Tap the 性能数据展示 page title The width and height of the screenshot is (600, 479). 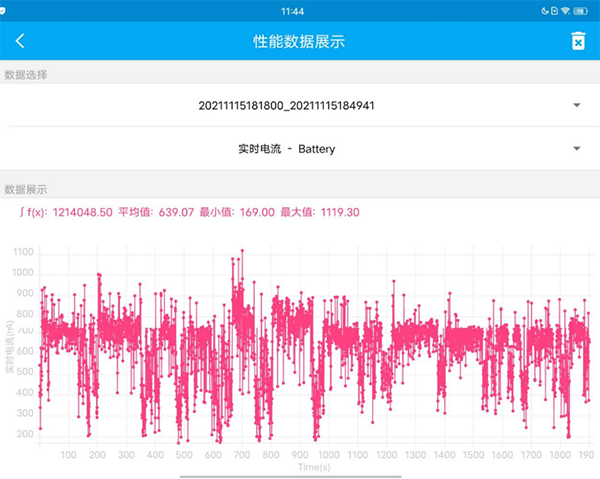point(299,41)
